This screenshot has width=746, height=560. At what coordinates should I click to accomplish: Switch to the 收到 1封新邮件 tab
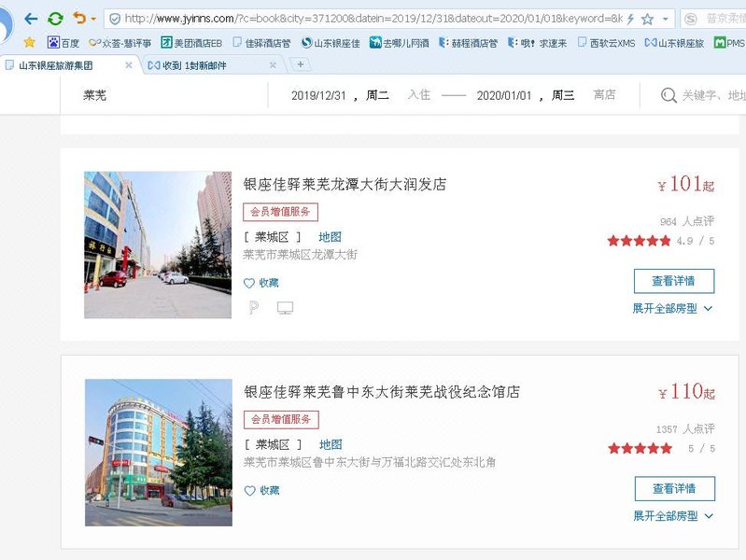tap(201, 65)
